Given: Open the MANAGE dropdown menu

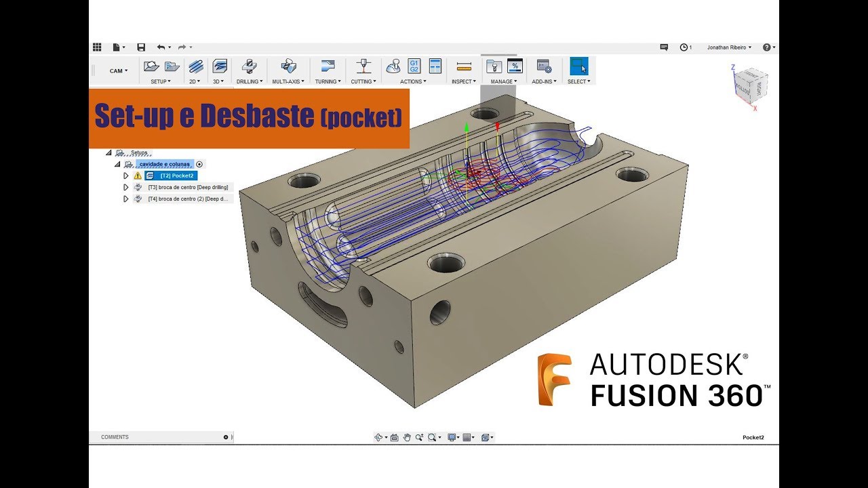Looking at the screenshot, I should (504, 81).
